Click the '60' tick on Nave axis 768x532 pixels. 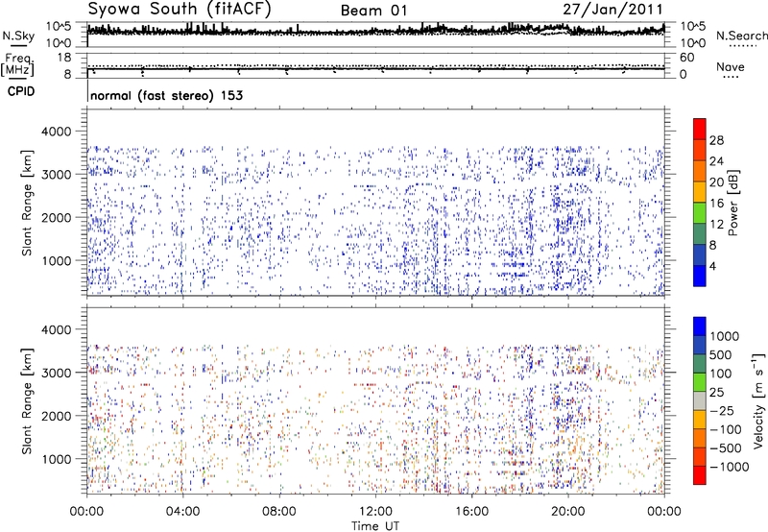pyautogui.click(x=686, y=58)
